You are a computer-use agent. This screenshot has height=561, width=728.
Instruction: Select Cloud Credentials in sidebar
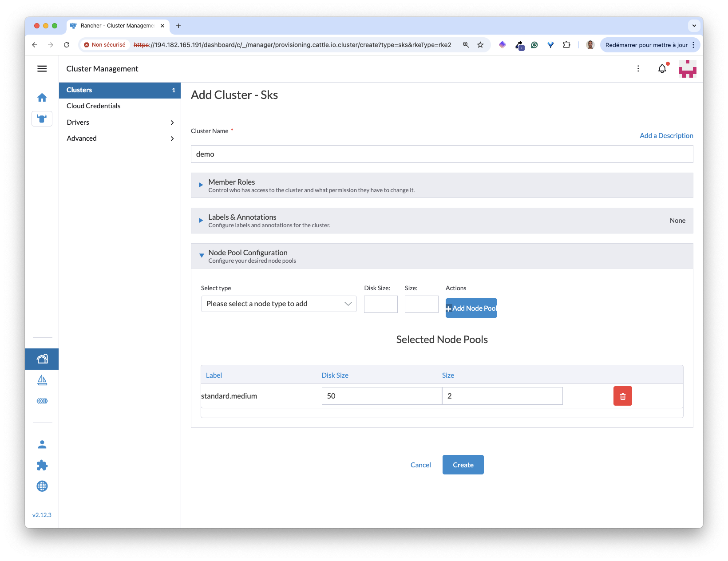[x=94, y=106]
